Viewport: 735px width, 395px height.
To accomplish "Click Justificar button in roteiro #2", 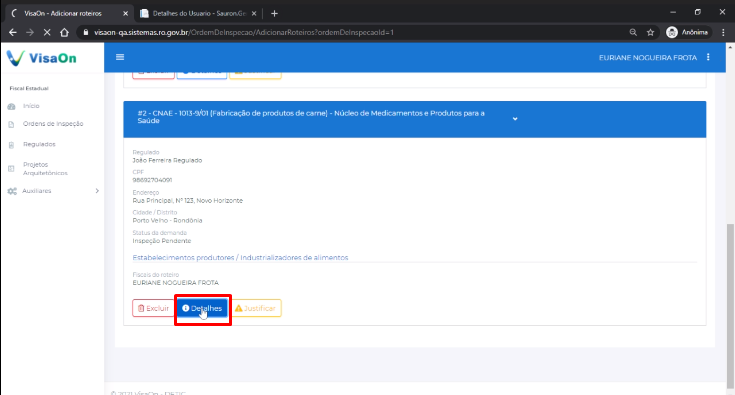I will (x=255, y=308).
